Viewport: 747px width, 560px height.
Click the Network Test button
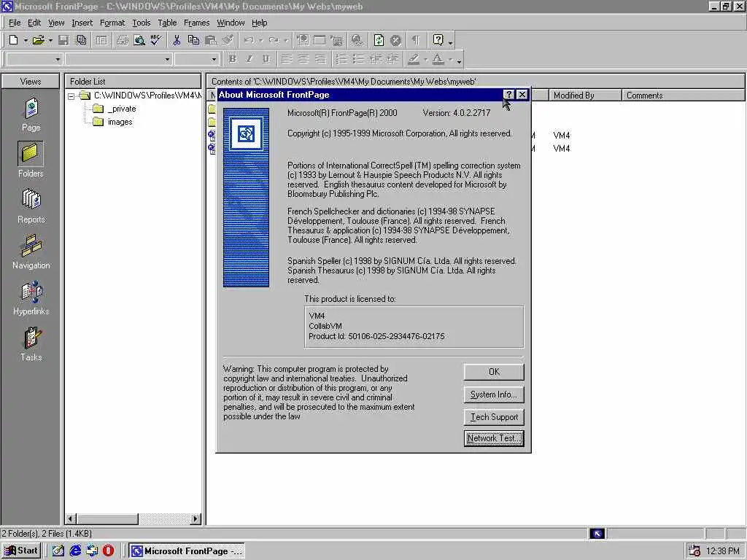coord(494,438)
